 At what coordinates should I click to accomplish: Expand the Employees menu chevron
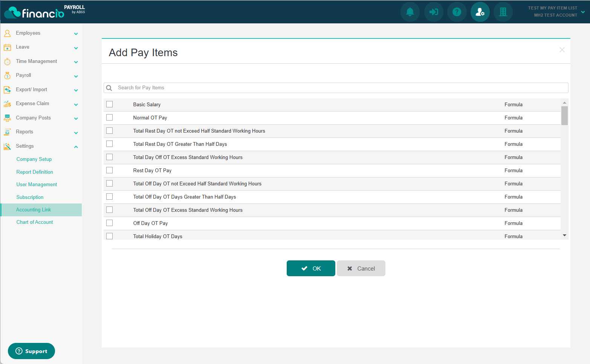[x=76, y=34]
